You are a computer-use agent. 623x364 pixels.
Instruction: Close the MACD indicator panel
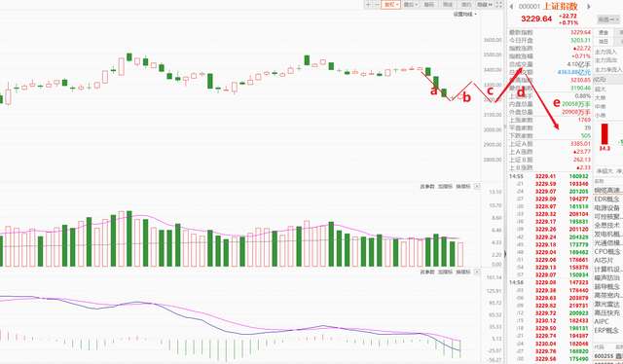point(477,273)
